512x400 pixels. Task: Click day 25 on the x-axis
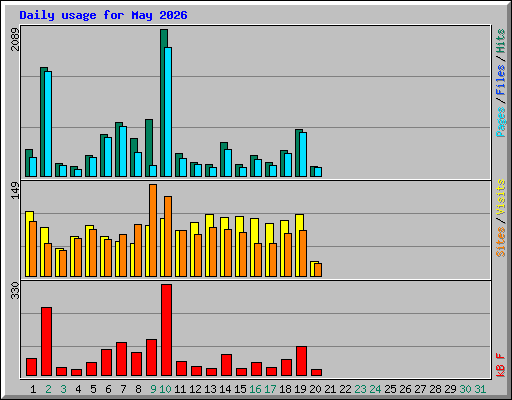[x=390, y=389]
